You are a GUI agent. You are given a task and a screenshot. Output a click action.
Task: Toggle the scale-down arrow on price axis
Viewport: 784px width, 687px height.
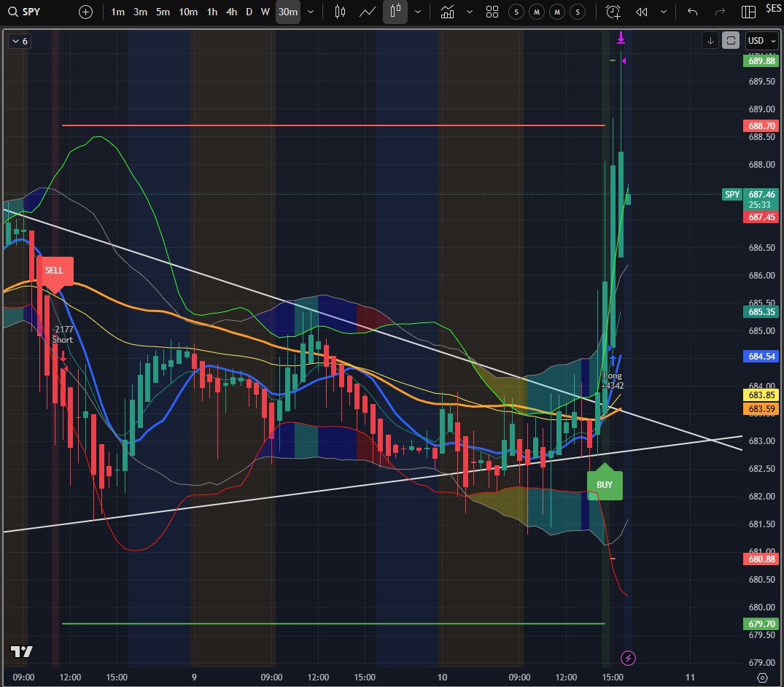[x=710, y=41]
